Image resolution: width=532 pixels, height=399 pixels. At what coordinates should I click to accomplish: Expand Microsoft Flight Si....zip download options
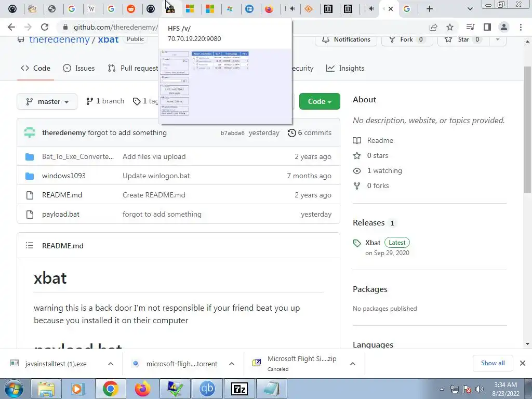point(353,364)
